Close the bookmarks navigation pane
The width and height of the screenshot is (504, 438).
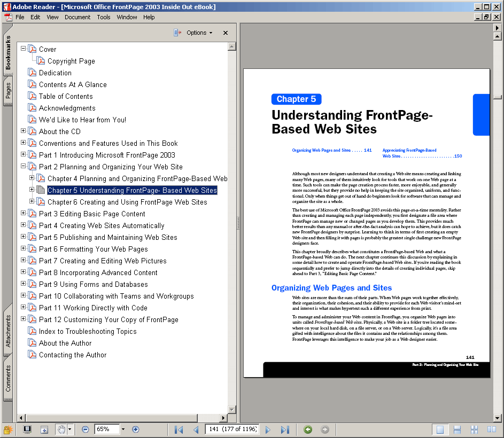tap(226, 33)
